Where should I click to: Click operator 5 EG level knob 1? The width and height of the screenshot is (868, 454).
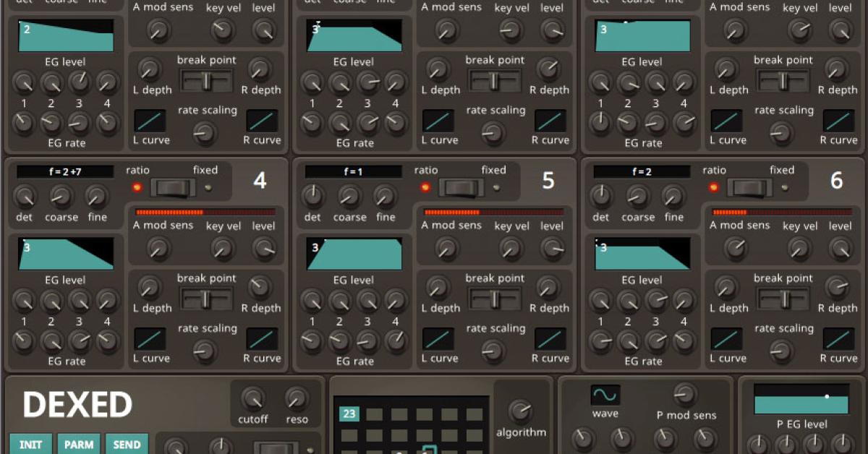coord(312,300)
